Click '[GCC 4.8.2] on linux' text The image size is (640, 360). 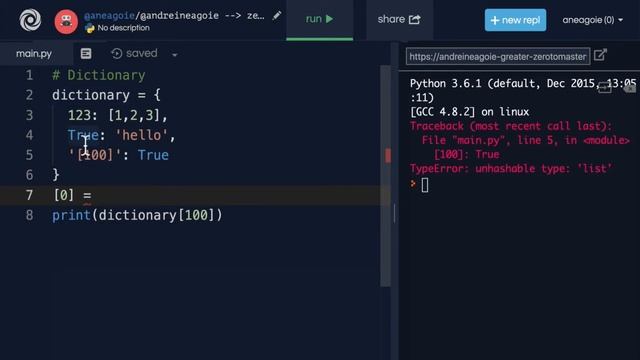[469, 112]
